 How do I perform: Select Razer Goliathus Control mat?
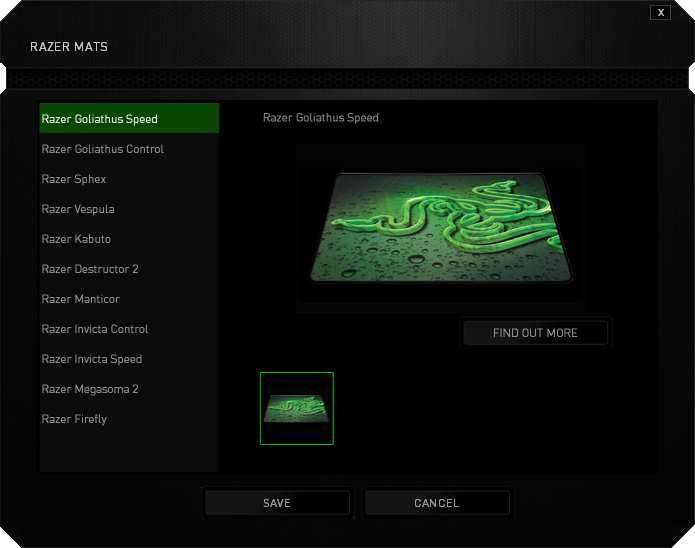pos(129,149)
